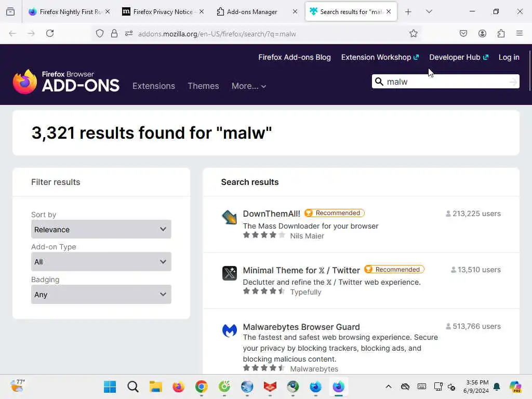
Task: Launch Google Chrome from taskbar
Action: (202, 387)
